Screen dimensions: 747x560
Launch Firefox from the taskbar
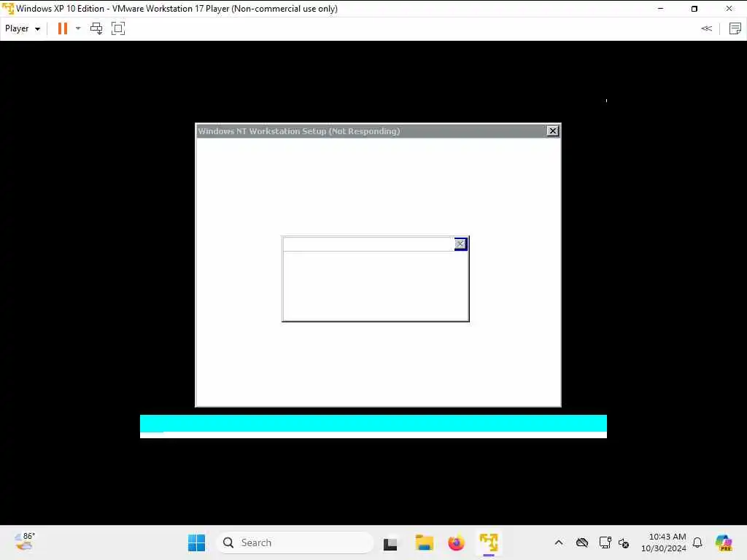pyautogui.click(x=456, y=542)
